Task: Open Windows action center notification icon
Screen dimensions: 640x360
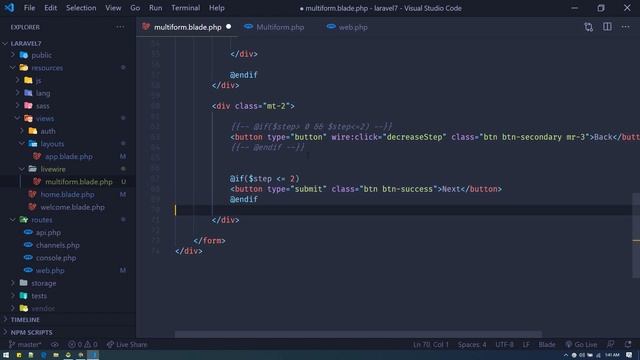Action: 629,355
